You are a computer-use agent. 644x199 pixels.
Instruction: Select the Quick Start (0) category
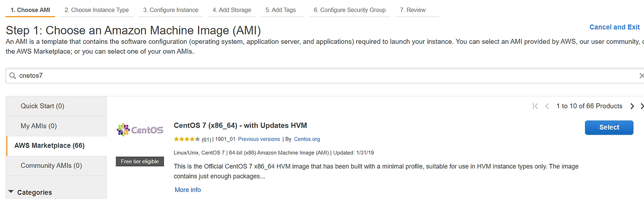point(56,106)
